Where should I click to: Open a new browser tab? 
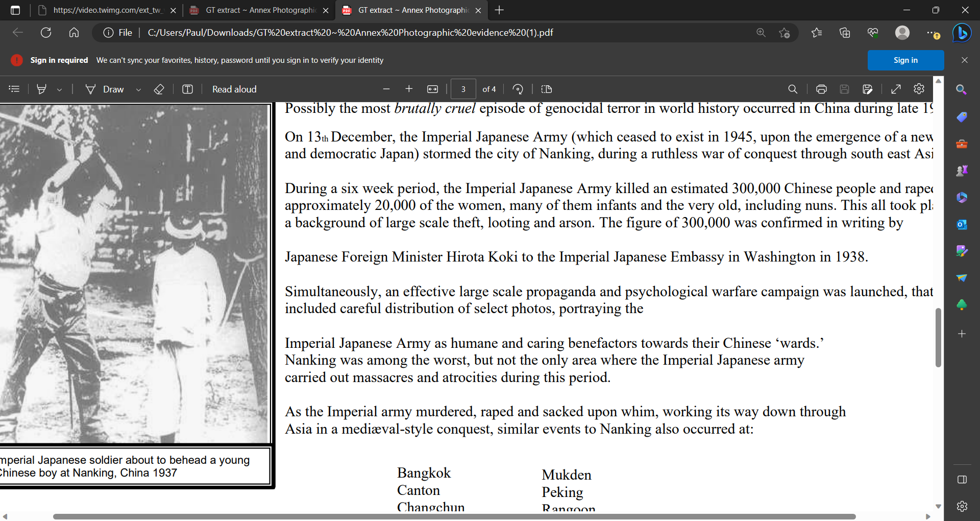click(x=499, y=10)
